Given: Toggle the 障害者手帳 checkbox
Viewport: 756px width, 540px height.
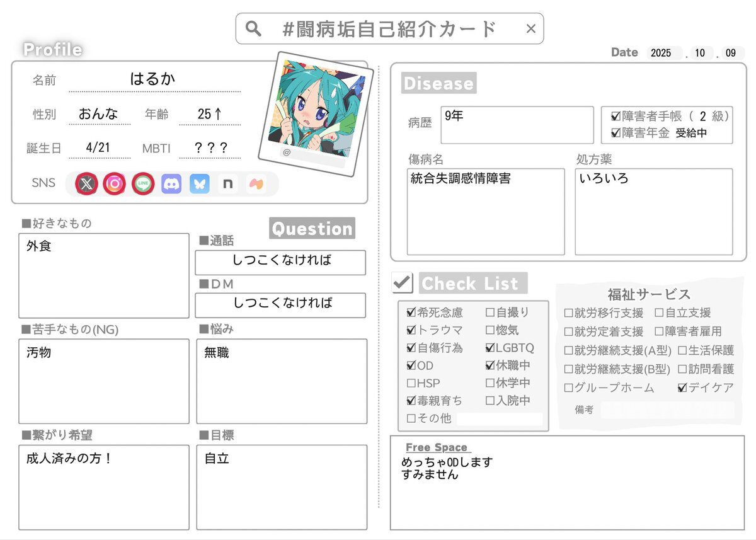Looking at the screenshot, I should tap(616, 116).
